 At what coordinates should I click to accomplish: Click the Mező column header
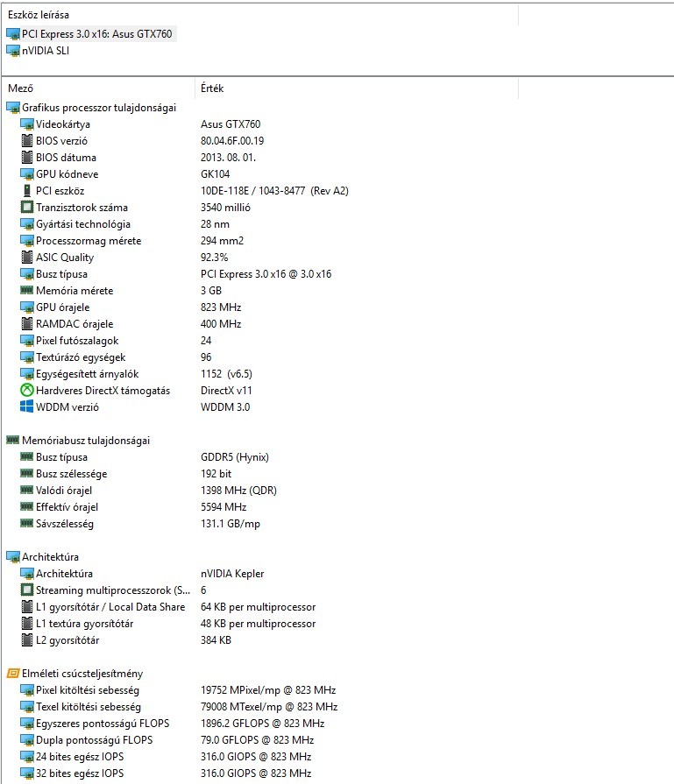point(20,88)
